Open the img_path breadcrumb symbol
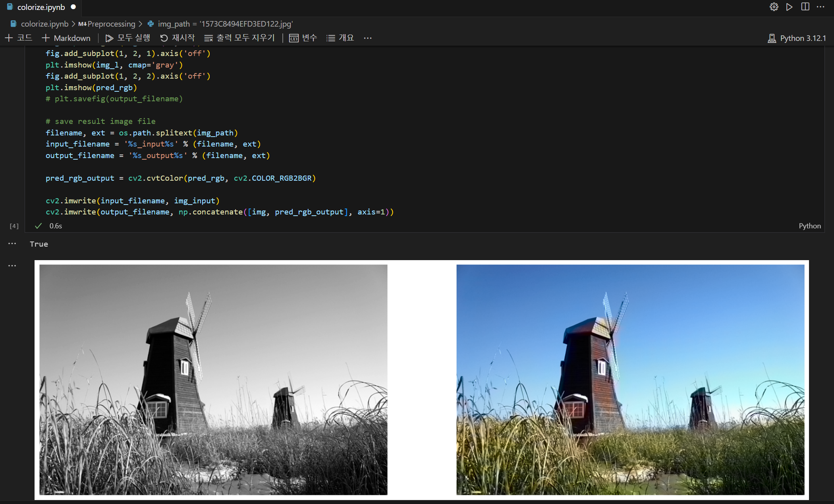Screen dimensions: 834x504 pyautogui.click(x=225, y=24)
